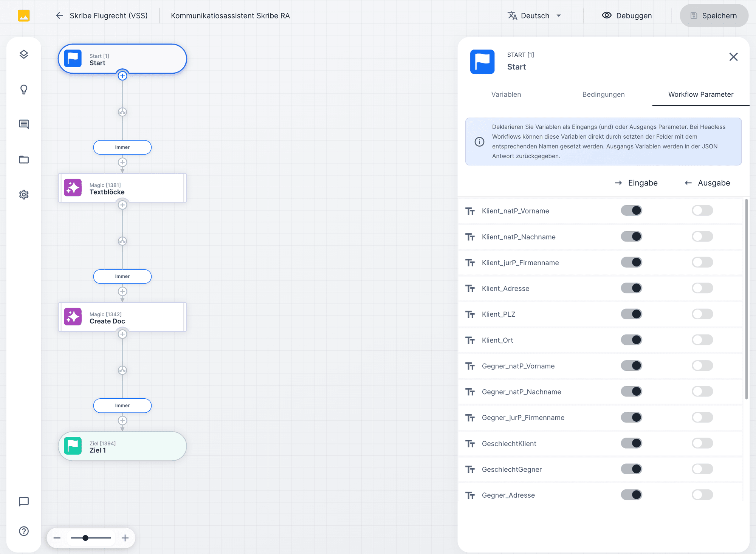This screenshot has width=756, height=554.
Task: Click the Ausgabe column header
Action: pos(707,183)
